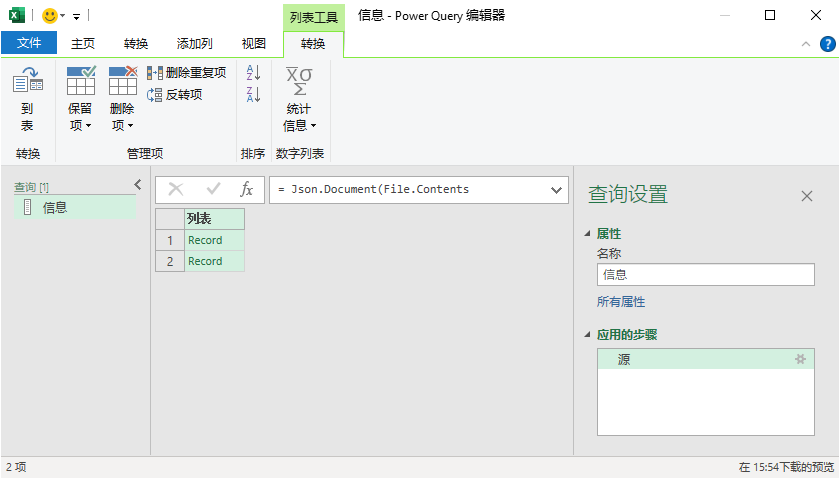
Task: Switch to the View (视图) tab
Action: click(254, 43)
